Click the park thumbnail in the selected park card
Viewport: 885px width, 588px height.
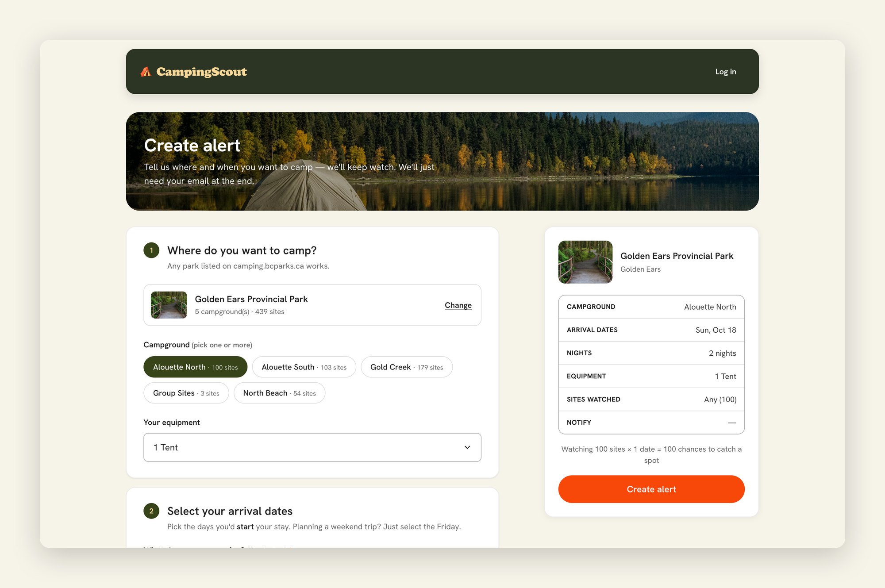169,305
